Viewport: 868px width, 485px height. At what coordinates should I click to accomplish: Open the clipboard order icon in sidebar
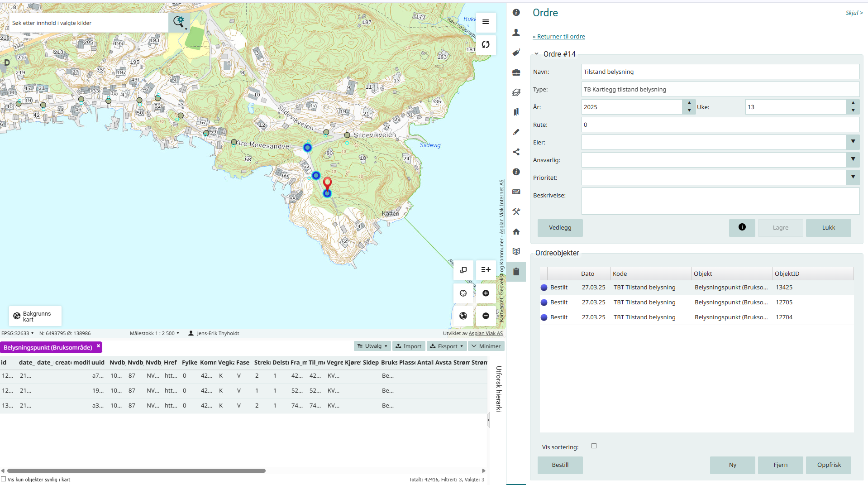click(516, 272)
